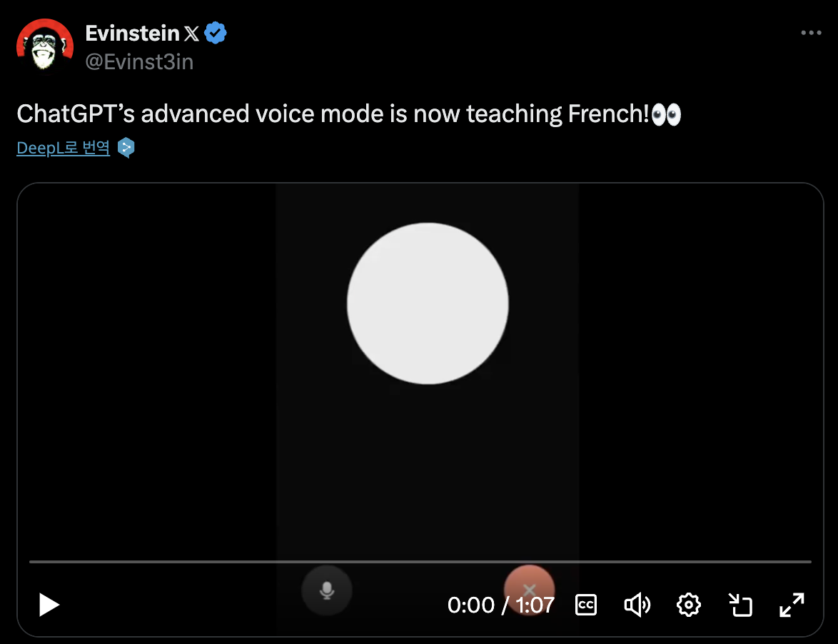Click the red end-call X button in video
Image resolution: width=838 pixels, height=644 pixels.
click(529, 590)
